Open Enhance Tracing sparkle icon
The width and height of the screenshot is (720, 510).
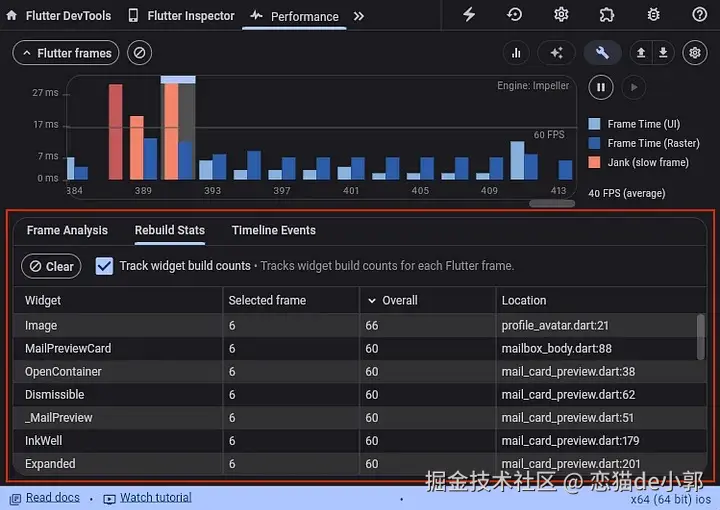[x=556, y=53]
